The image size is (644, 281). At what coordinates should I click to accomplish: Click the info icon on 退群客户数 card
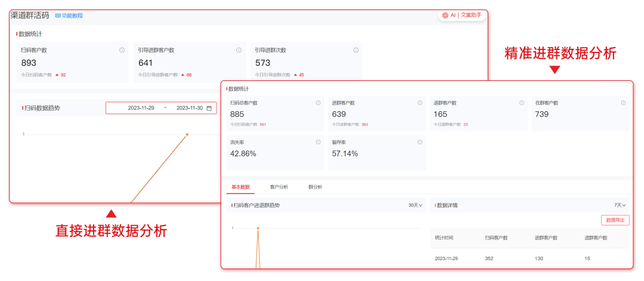[522, 103]
